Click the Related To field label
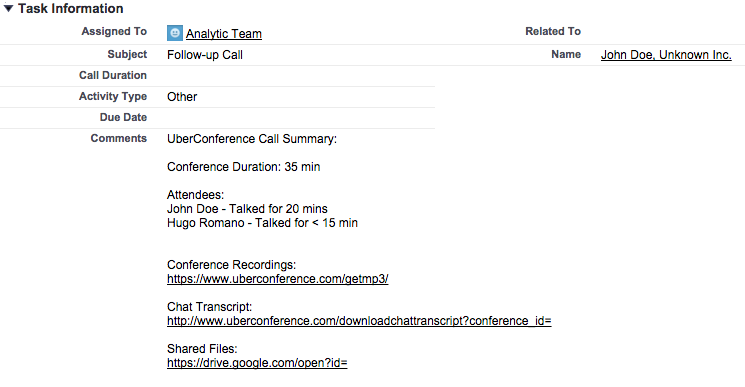This screenshot has height=387, width=745. (x=553, y=31)
